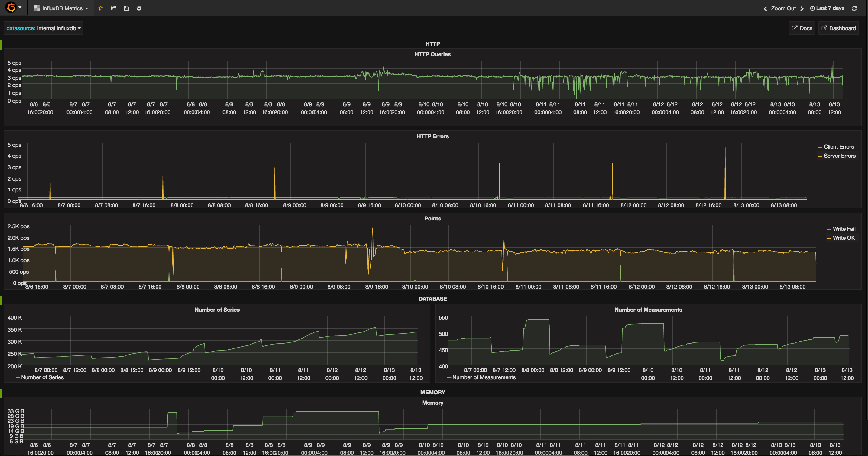Open the Number of Series panel title menu
Viewport: 868px width, 456px height.
pyautogui.click(x=217, y=310)
